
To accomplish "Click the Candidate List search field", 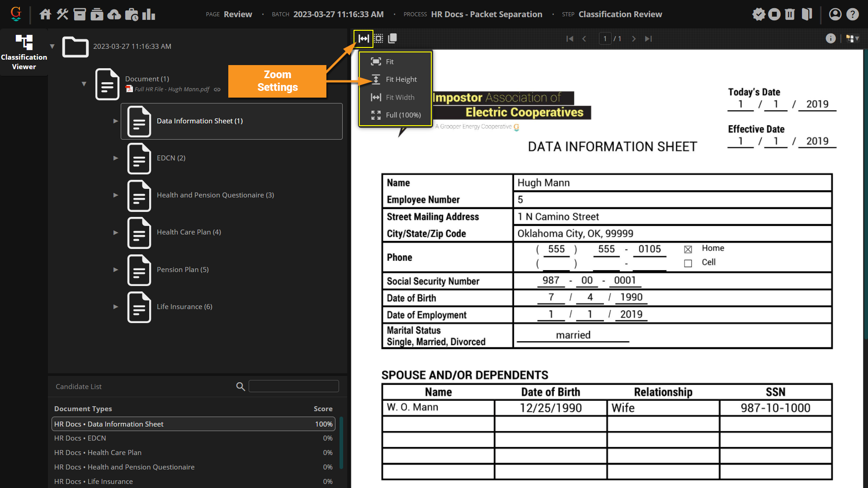I will click(x=293, y=386).
